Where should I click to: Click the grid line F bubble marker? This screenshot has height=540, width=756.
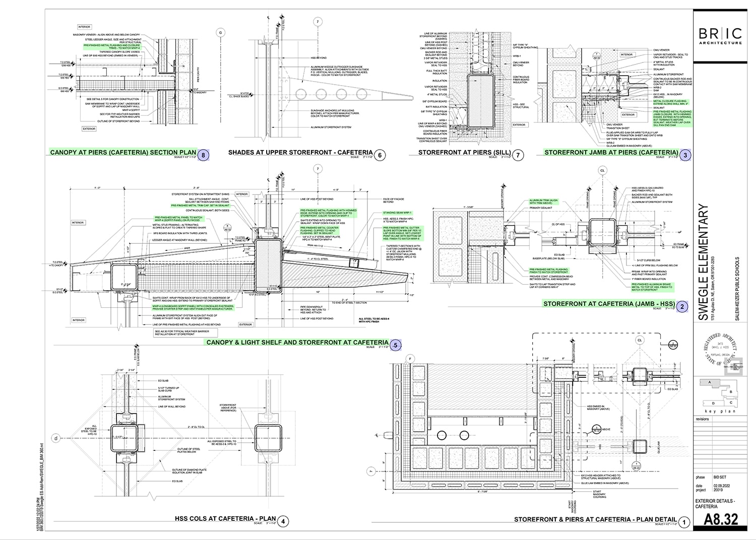(x=410, y=359)
